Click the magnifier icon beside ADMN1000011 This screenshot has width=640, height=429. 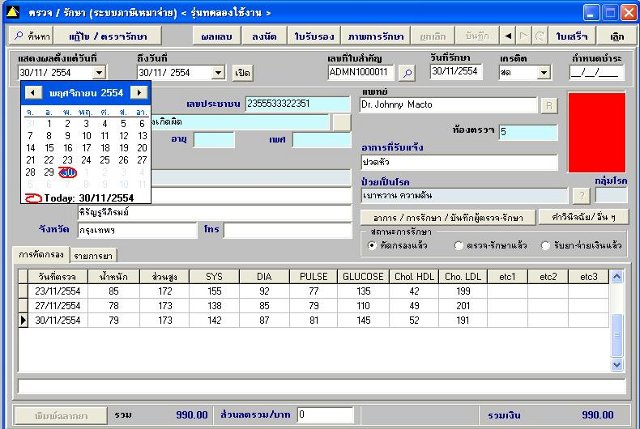[406, 73]
